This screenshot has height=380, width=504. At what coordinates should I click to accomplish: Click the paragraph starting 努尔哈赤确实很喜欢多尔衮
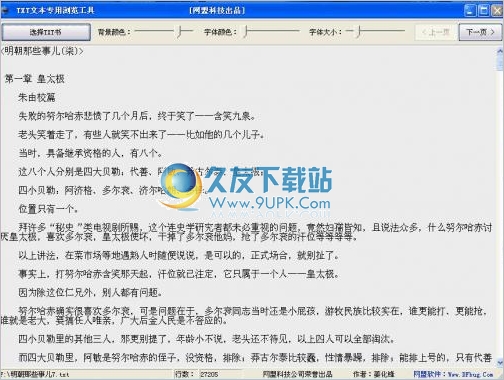click(245, 316)
